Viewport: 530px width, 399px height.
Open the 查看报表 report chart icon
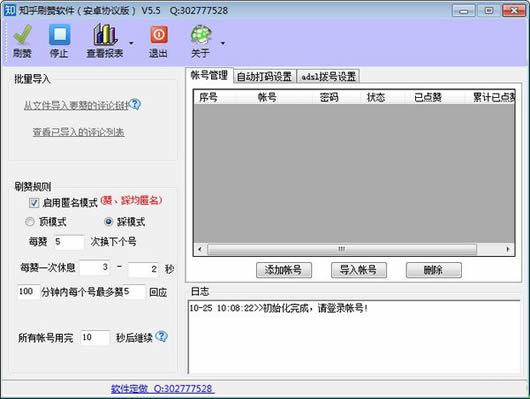pos(105,35)
